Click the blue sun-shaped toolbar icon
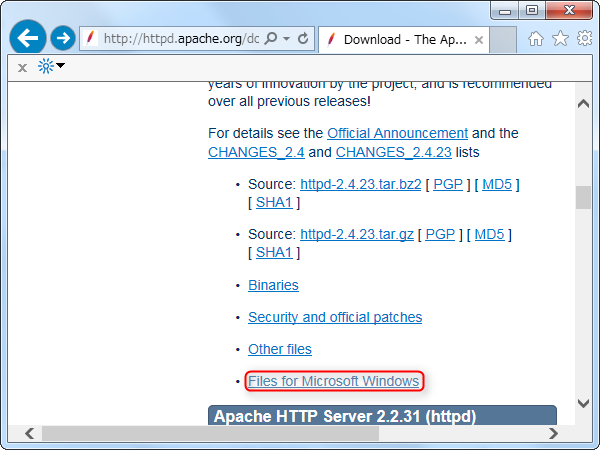This screenshot has width=600, height=450. coord(46,66)
